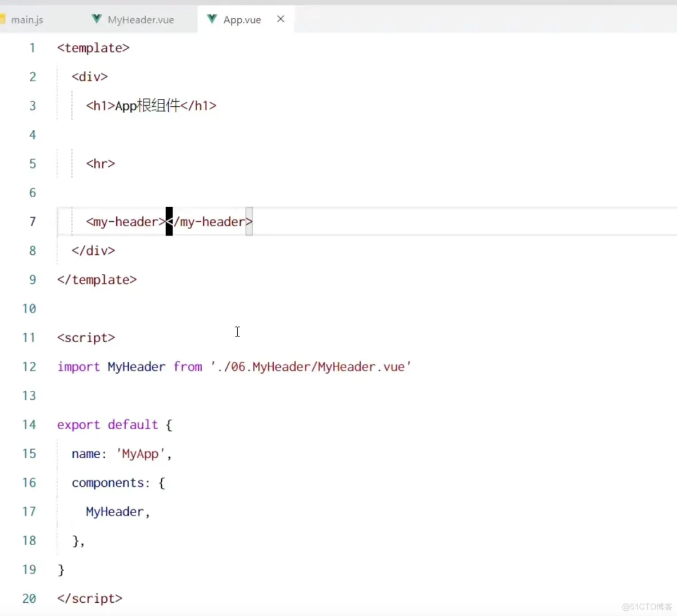Screen dimensions: 677x616
Task: Click the './06.MyHeader/MyHeader.vue' path string
Action: coord(311,367)
